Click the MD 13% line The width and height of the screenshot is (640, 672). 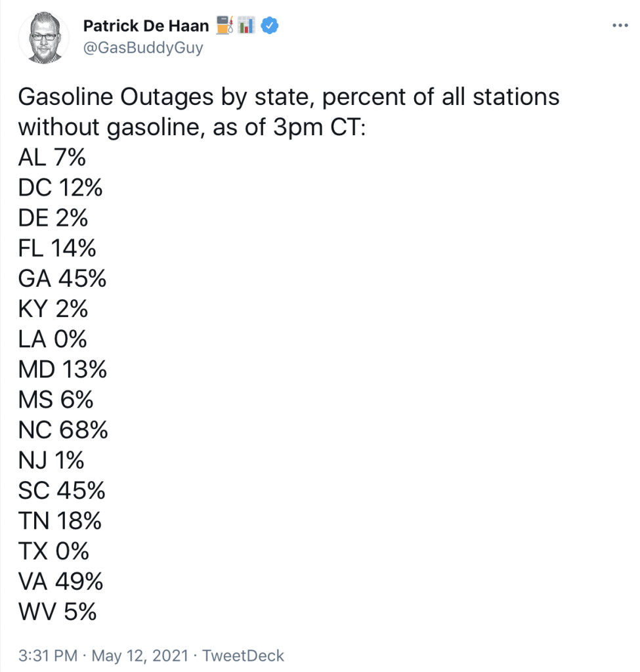pyautogui.click(x=62, y=369)
